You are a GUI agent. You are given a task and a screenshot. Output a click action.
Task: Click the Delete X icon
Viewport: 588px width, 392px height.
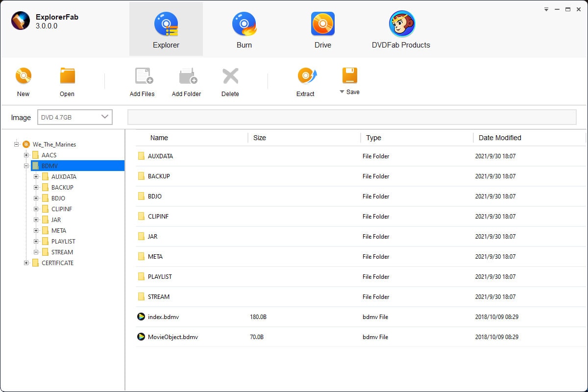[x=230, y=76]
